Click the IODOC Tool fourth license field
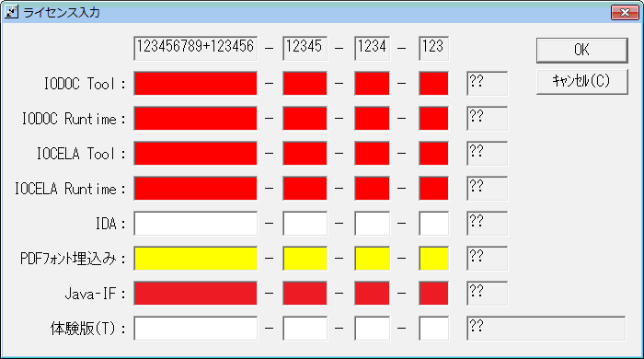This screenshot has width=644, height=359. tap(433, 84)
